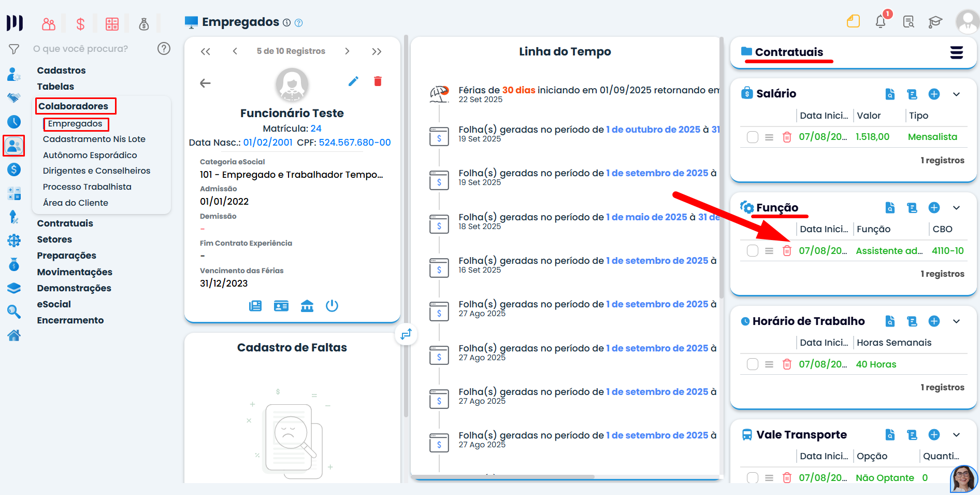Image resolution: width=980 pixels, height=495 pixels.
Task: Go to the next employee record
Action: click(347, 51)
